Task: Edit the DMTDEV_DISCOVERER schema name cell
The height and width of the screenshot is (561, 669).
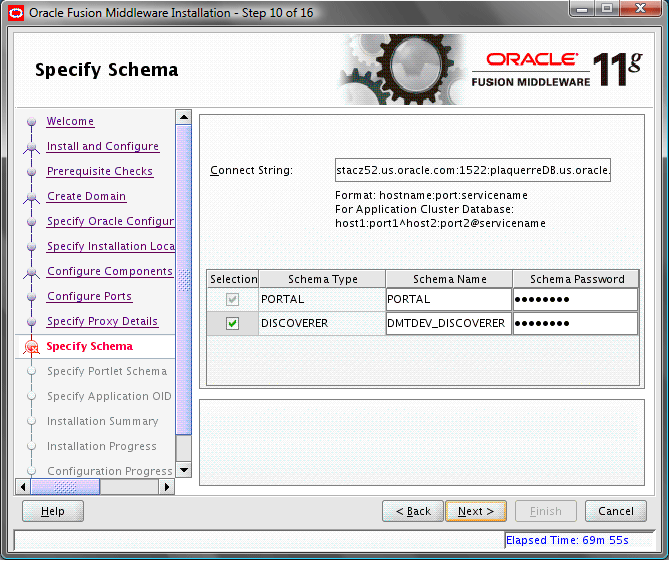Action: coord(449,323)
